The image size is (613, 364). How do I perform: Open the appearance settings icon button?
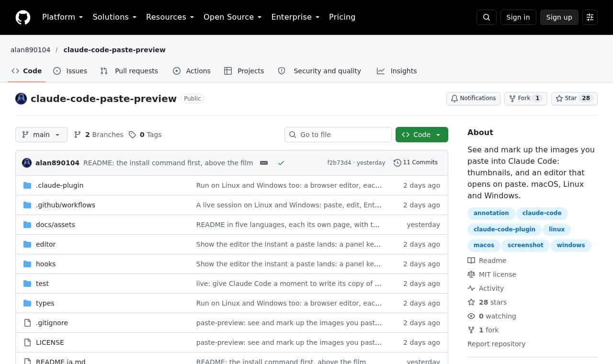(x=590, y=17)
